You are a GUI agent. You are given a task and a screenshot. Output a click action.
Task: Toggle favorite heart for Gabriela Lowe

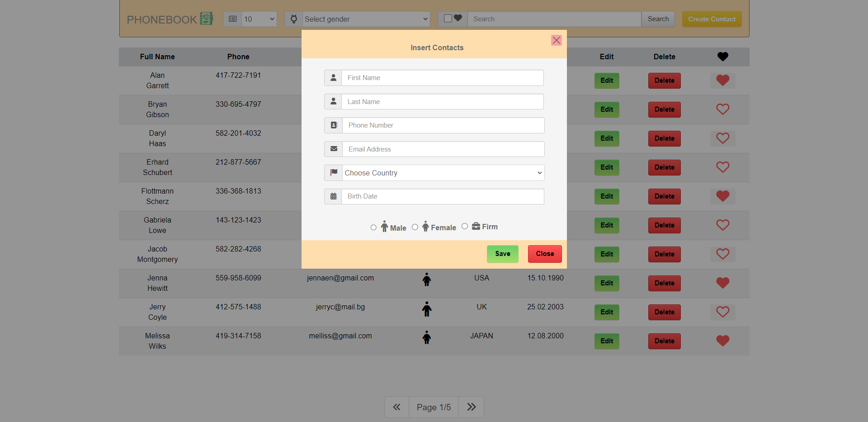(722, 225)
